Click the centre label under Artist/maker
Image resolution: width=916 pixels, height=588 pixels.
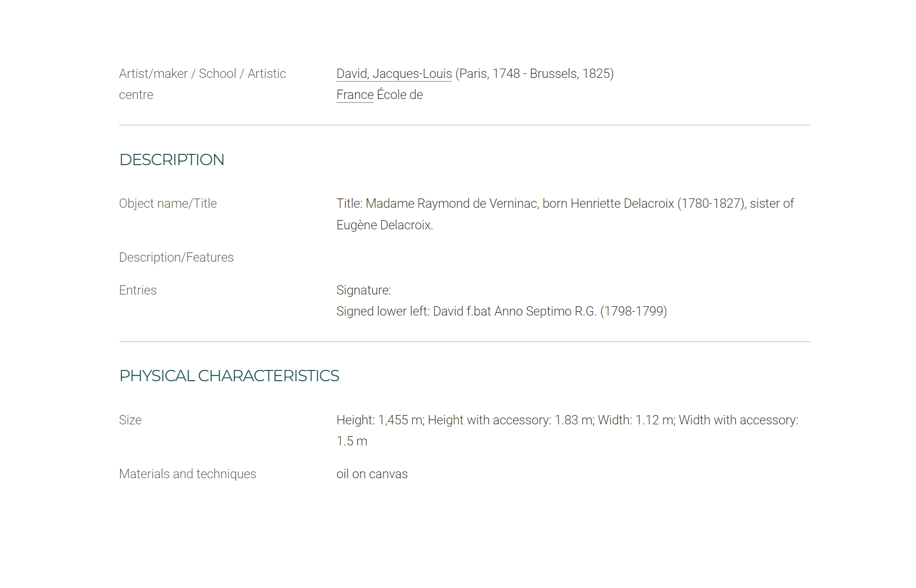point(136,95)
